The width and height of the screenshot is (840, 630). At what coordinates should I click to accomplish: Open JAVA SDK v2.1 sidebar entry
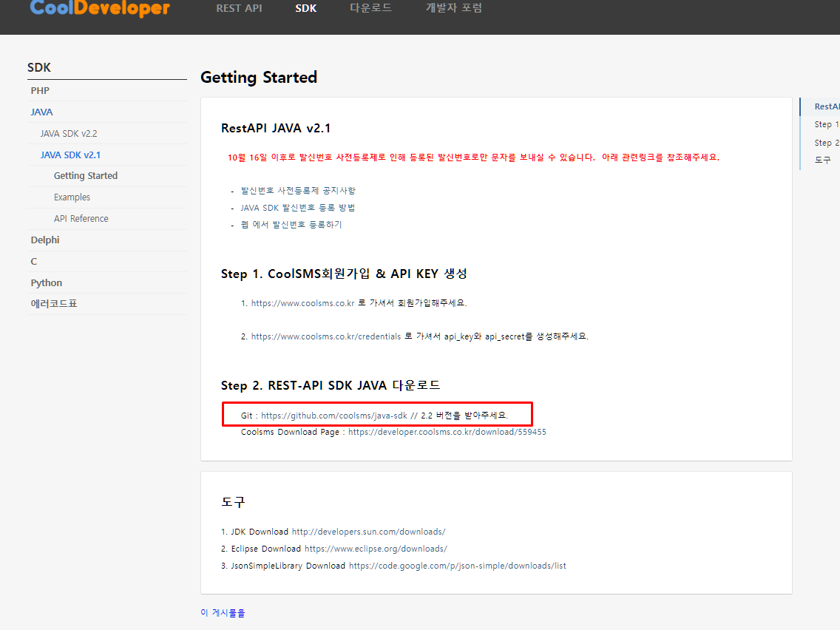click(x=70, y=155)
